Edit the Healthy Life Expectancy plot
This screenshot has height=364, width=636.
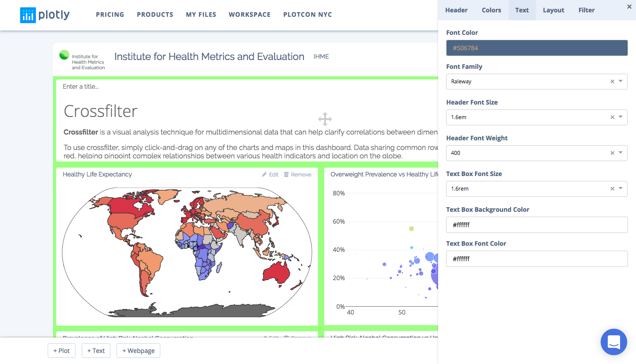click(x=270, y=175)
